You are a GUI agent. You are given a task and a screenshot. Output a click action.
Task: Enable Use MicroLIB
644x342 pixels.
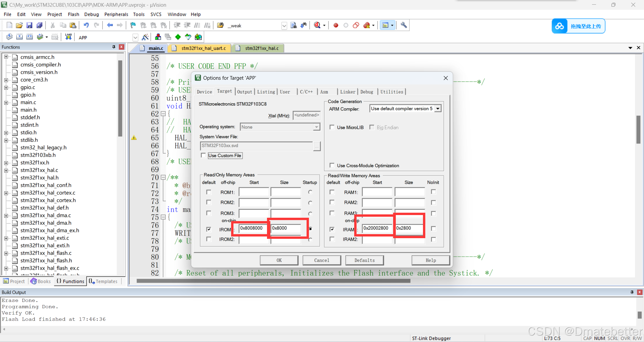pos(332,127)
